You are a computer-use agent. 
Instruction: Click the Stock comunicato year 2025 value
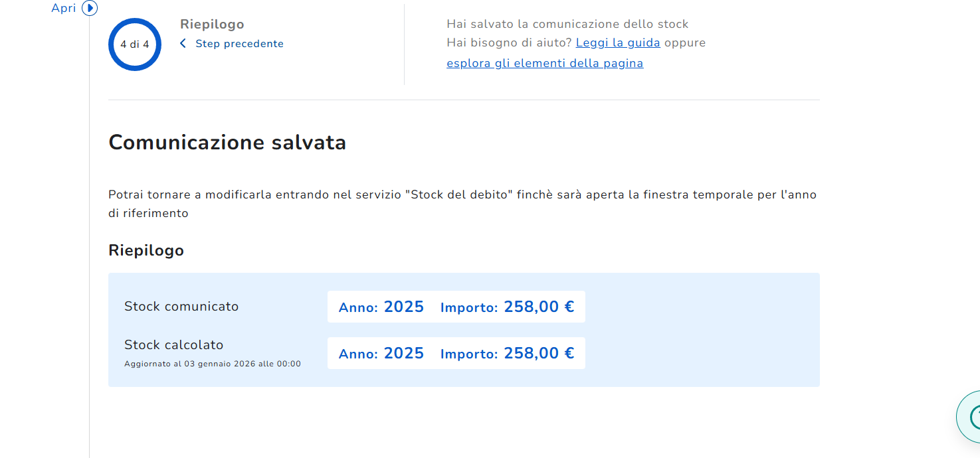point(403,307)
